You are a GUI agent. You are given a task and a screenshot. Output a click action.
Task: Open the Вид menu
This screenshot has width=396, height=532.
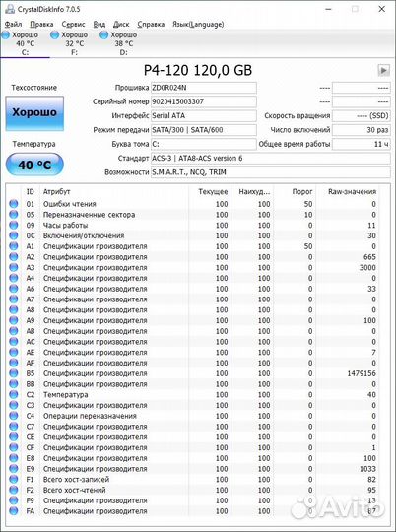99,25
